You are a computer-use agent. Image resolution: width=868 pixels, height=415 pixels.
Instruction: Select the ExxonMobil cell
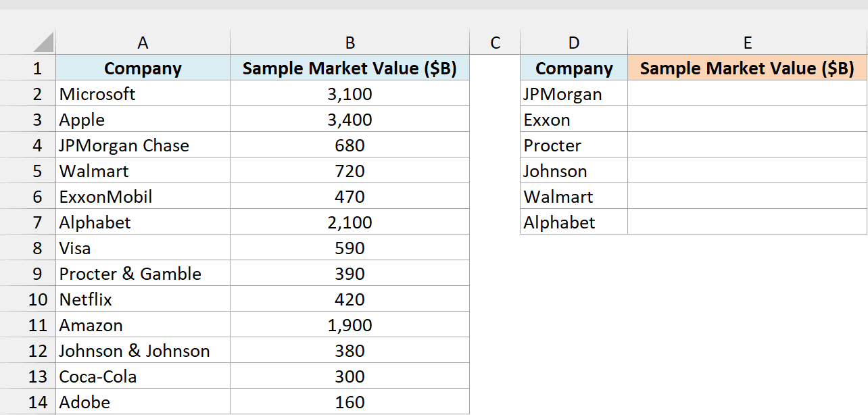pyautogui.click(x=143, y=197)
